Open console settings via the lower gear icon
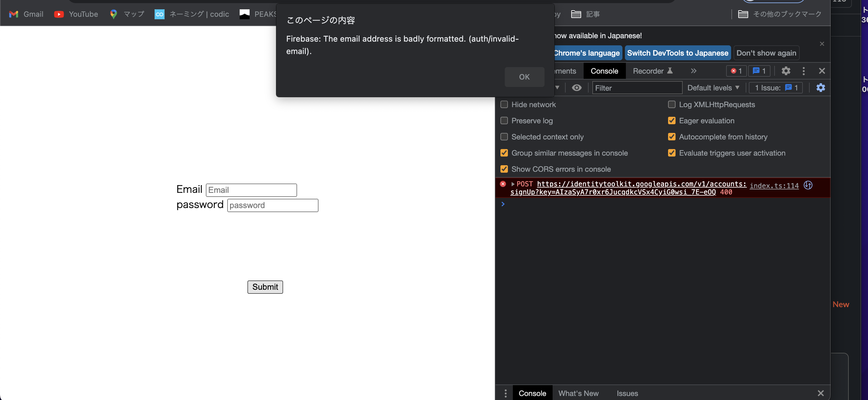868x400 pixels. (821, 88)
